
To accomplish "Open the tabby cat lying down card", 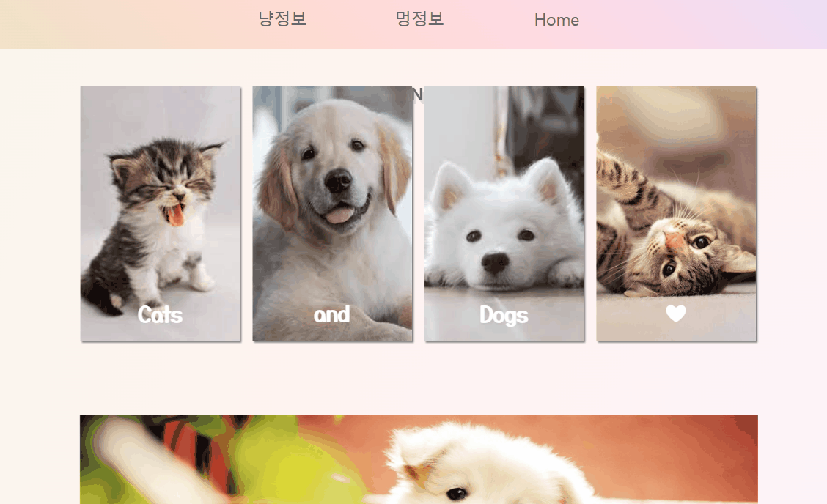I will (x=676, y=213).
